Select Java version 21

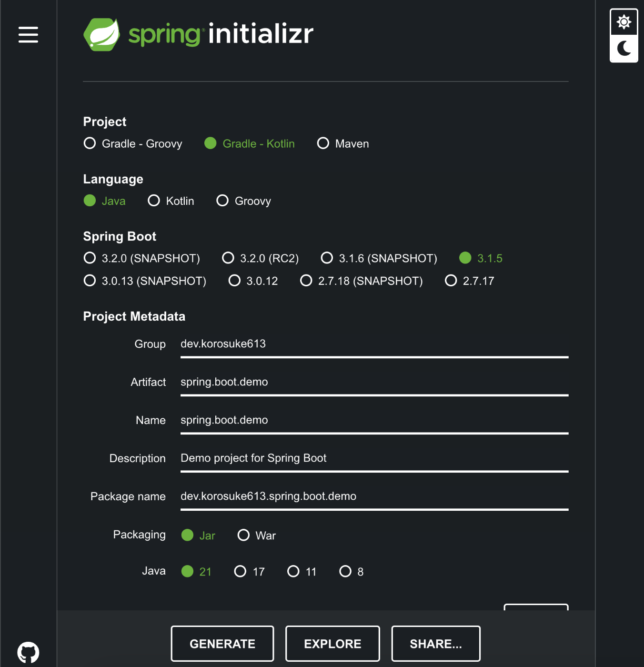tap(196, 571)
